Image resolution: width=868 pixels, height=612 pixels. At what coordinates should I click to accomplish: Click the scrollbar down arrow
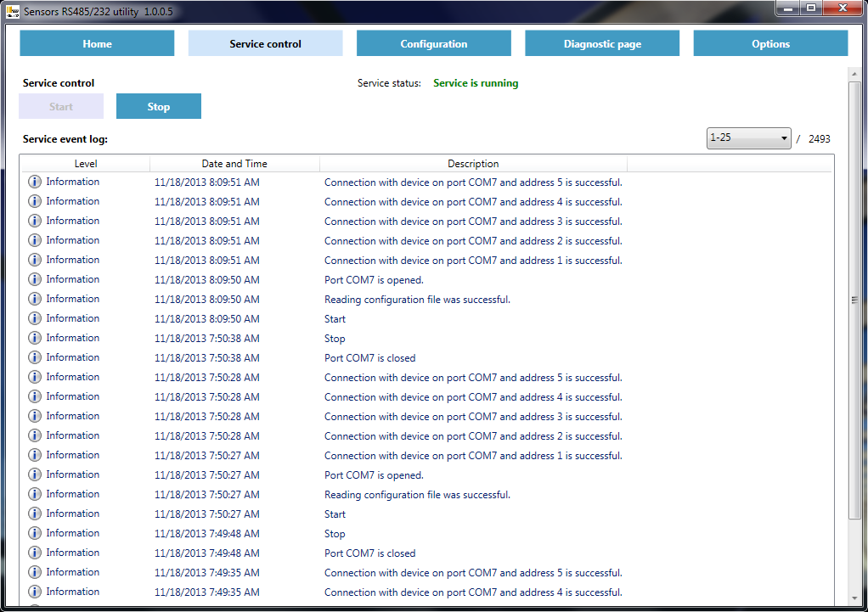click(854, 598)
